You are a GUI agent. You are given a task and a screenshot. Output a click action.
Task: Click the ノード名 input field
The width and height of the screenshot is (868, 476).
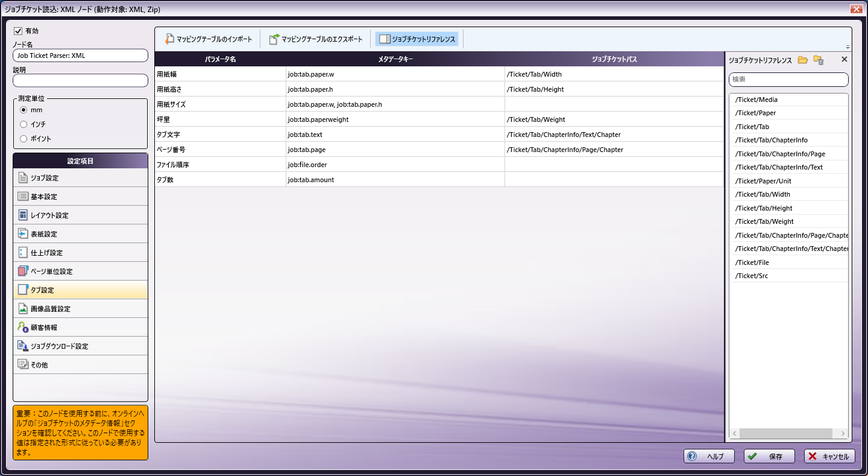coord(80,56)
